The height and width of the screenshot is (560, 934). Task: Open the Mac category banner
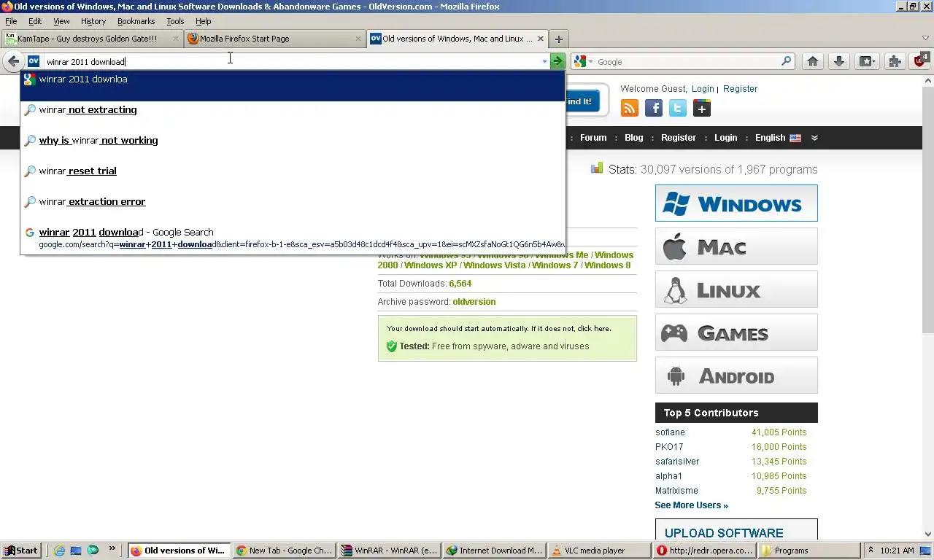(736, 246)
